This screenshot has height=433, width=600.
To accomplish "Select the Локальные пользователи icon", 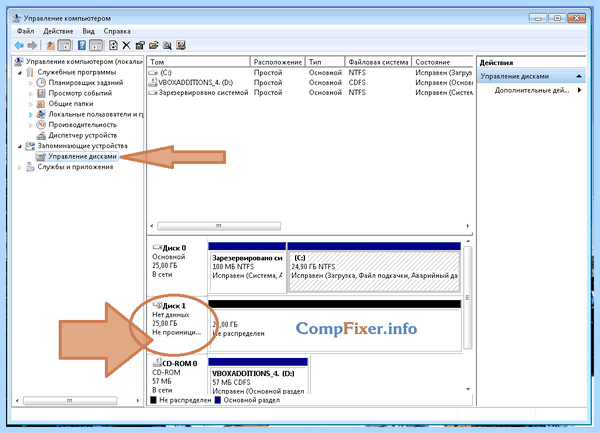I will click(x=41, y=114).
